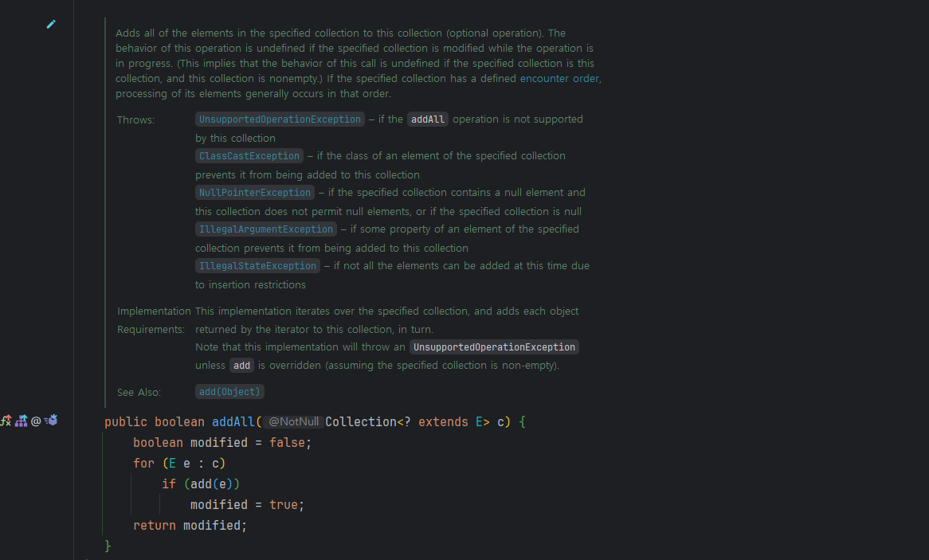Open the first UnsupportedOperationException throws link
The height and width of the screenshot is (560, 929).
(280, 119)
